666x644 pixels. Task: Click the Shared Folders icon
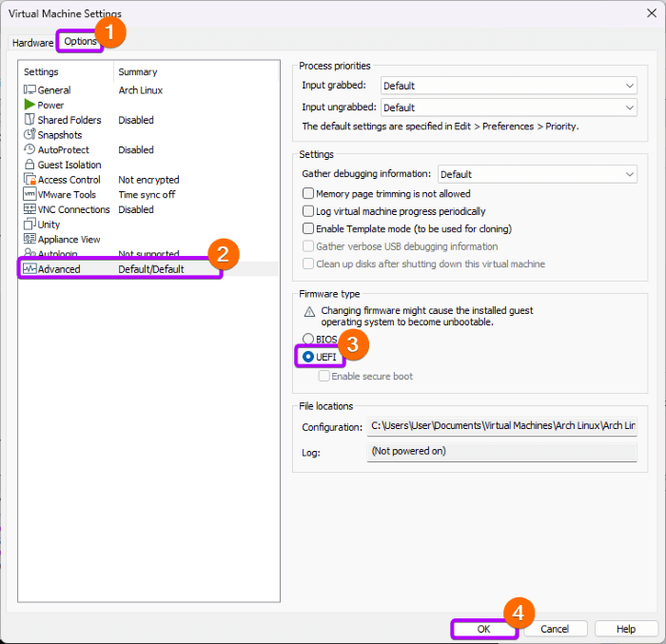pyautogui.click(x=29, y=119)
